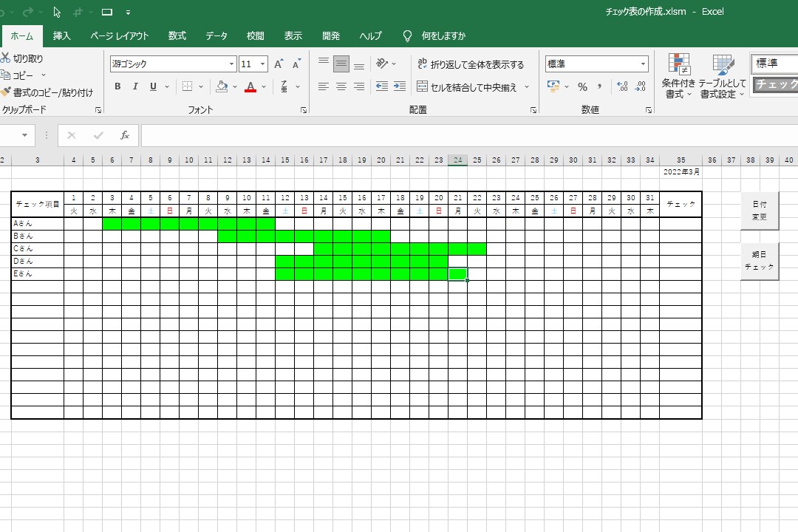Click the 日付変更 macro button
This screenshot has width=798, height=532.
coord(760,211)
